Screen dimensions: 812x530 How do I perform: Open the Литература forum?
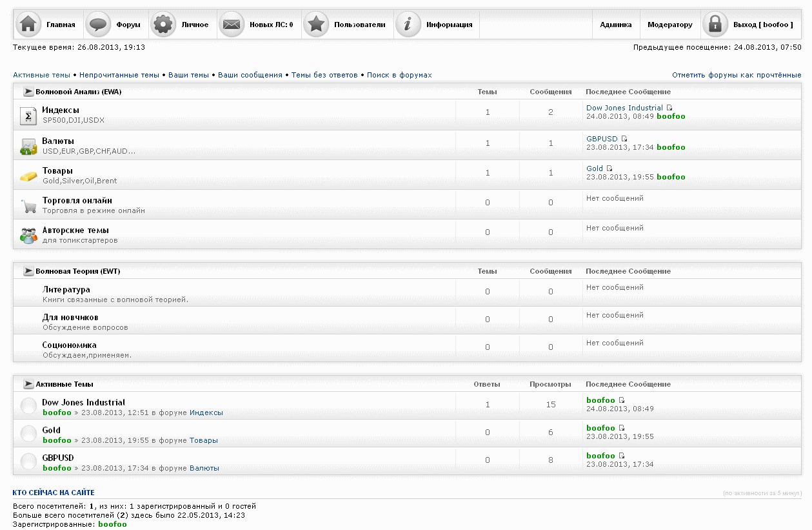point(66,290)
